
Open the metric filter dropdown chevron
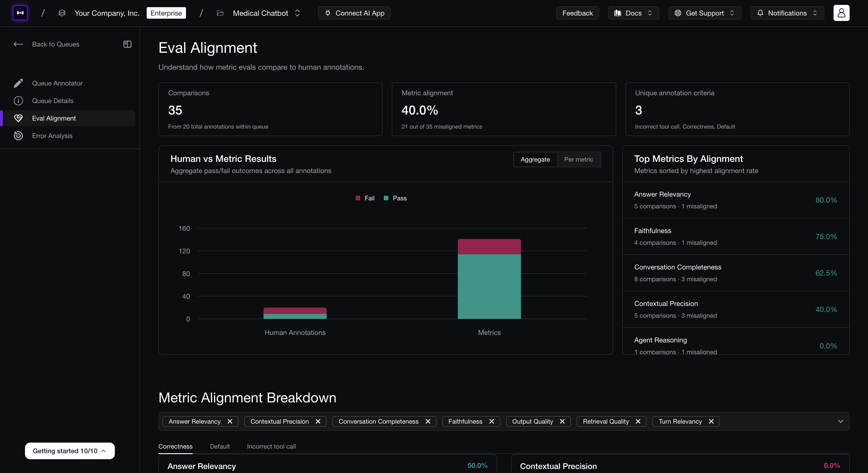[x=841, y=421]
